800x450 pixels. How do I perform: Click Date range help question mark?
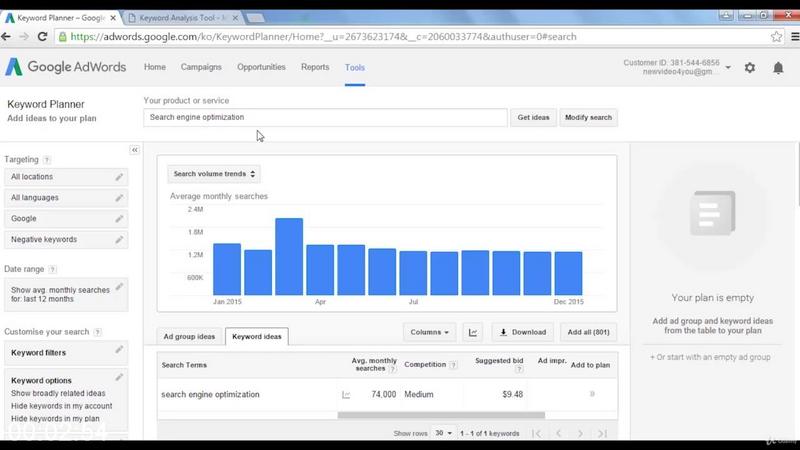pyautogui.click(x=52, y=269)
